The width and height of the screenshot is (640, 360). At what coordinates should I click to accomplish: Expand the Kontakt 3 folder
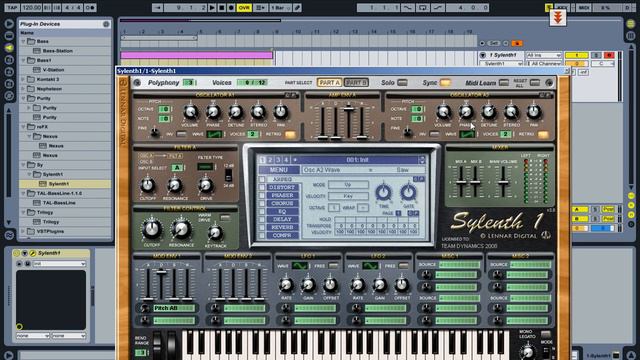tap(24, 79)
